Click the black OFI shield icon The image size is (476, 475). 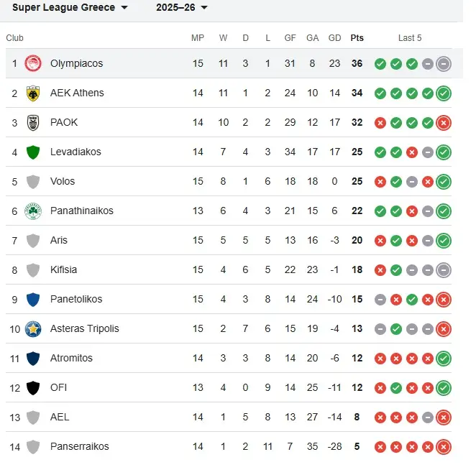click(33, 387)
